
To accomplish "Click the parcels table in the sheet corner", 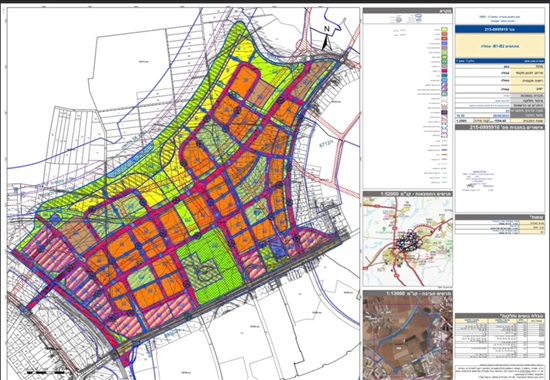I will (x=500, y=336).
